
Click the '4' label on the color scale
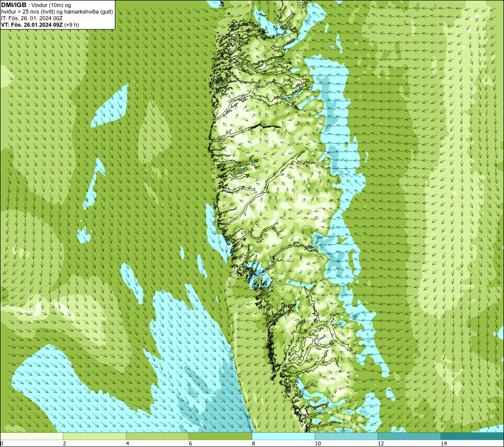[x=128, y=443]
